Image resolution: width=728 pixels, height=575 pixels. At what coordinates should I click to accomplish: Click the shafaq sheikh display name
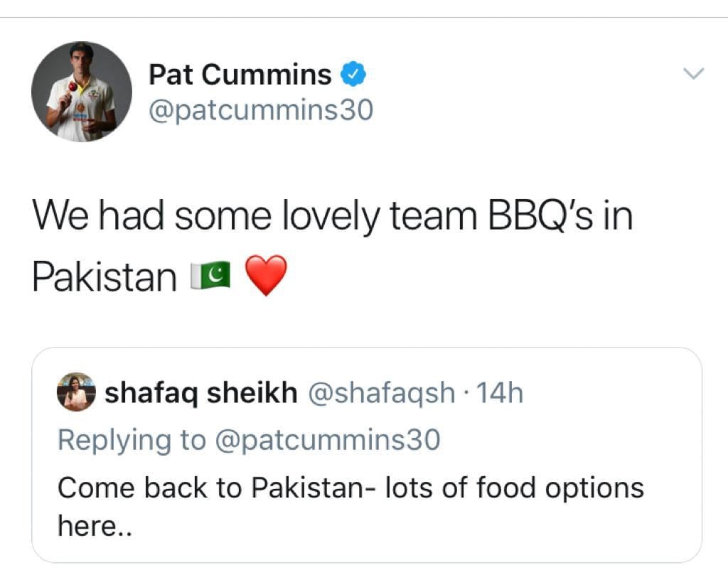pos(201,392)
